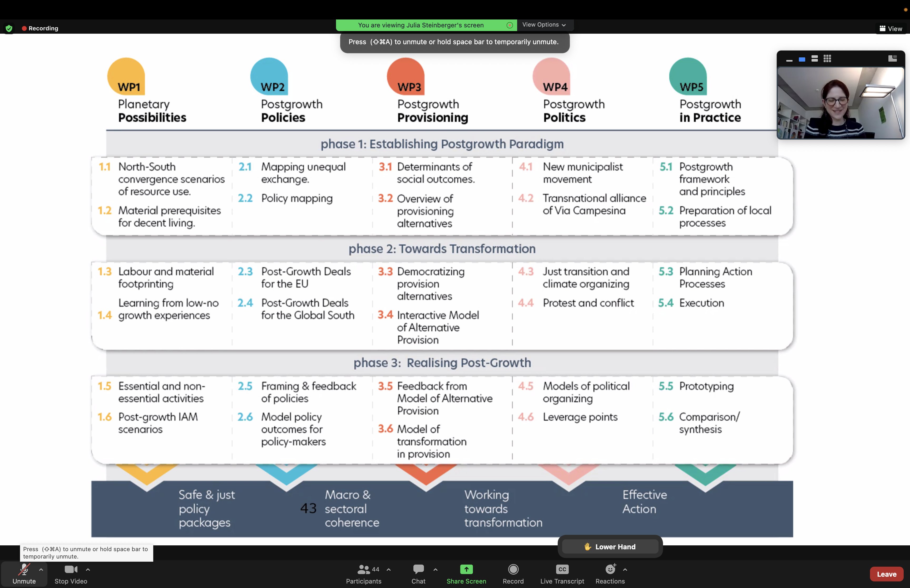This screenshot has width=910, height=588.
Task: Click 'Safe & just policy packages' footer text
Action: coord(207,509)
